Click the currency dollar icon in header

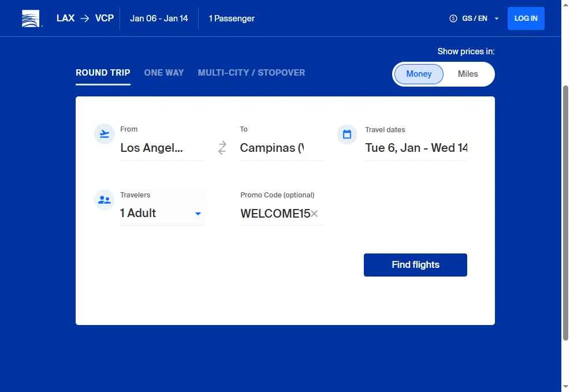[x=453, y=18]
